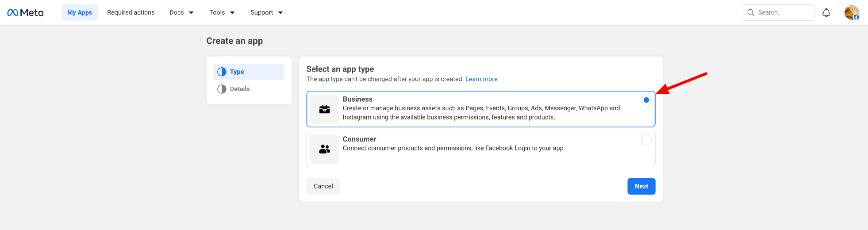868x230 pixels.
Task: Click the Consumer people icon
Action: [x=324, y=149]
